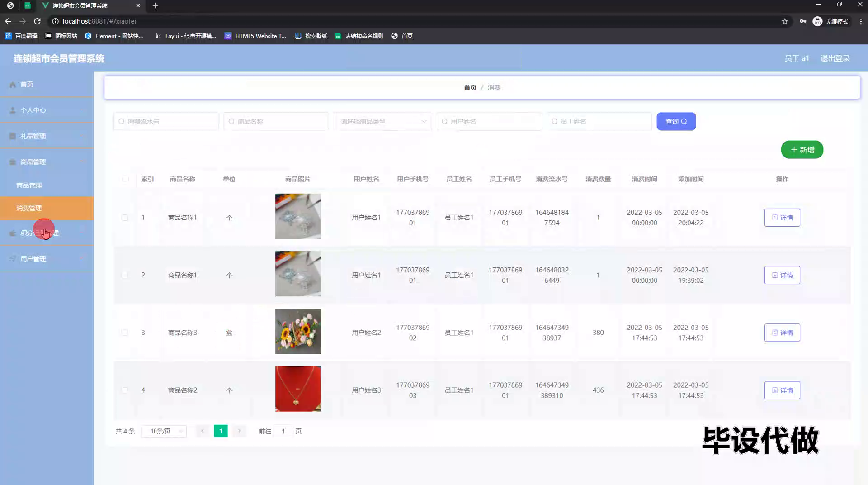Screen dimensions: 868x485
Task: Open 表结构命名规则 bookmark
Action: [x=359, y=36]
